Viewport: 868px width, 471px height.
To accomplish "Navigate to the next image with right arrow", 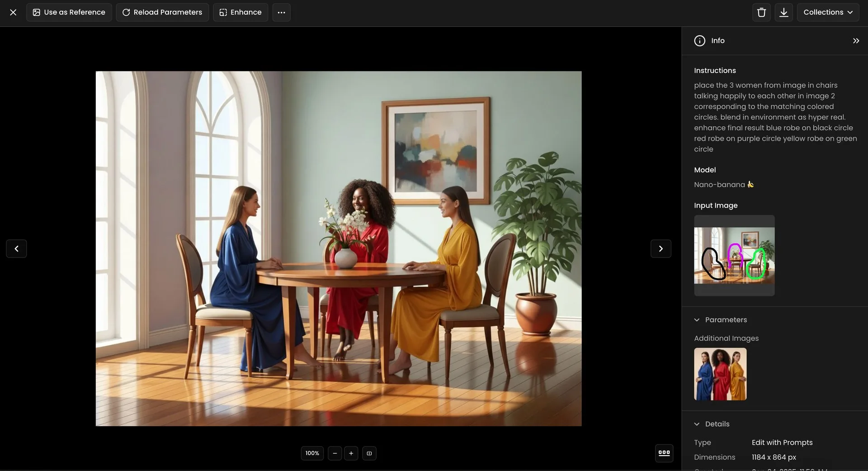I will [x=661, y=248].
